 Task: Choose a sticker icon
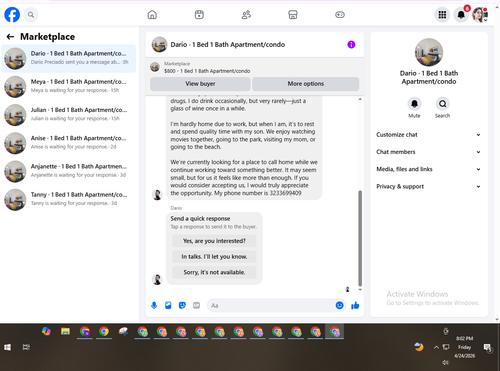click(182, 305)
